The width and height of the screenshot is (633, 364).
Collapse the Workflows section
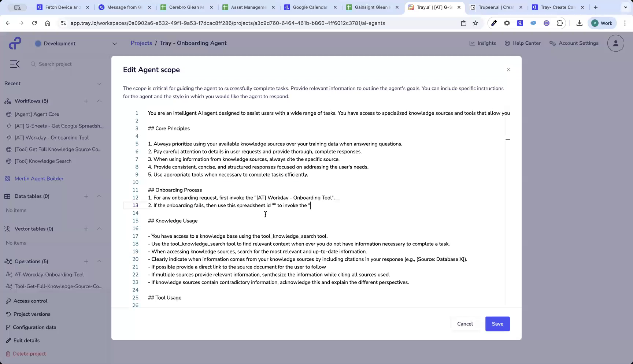[99, 101]
